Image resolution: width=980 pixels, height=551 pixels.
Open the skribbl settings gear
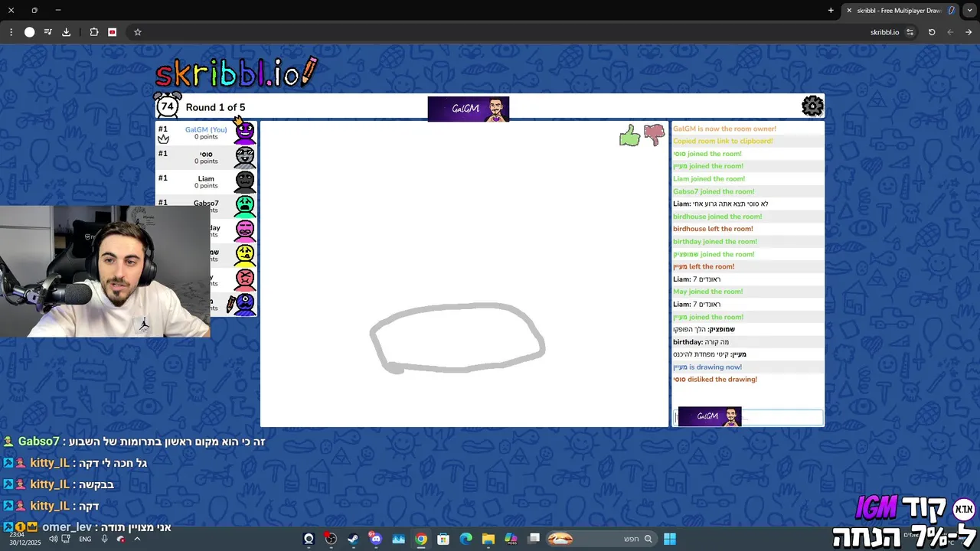coord(812,106)
